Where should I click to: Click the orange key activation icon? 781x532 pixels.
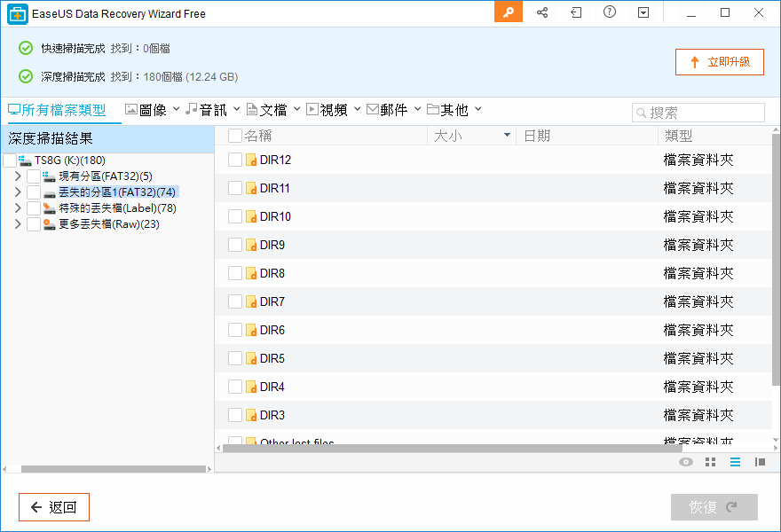[x=508, y=12]
